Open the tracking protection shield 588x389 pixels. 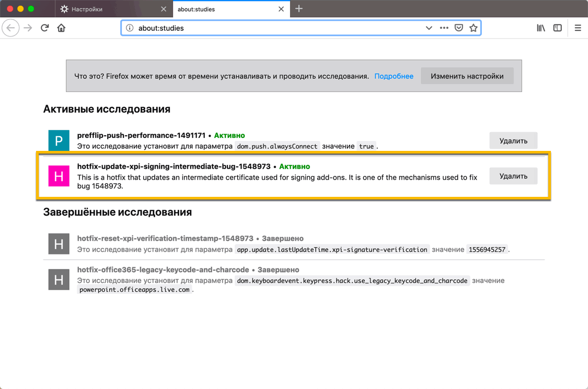coord(458,28)
